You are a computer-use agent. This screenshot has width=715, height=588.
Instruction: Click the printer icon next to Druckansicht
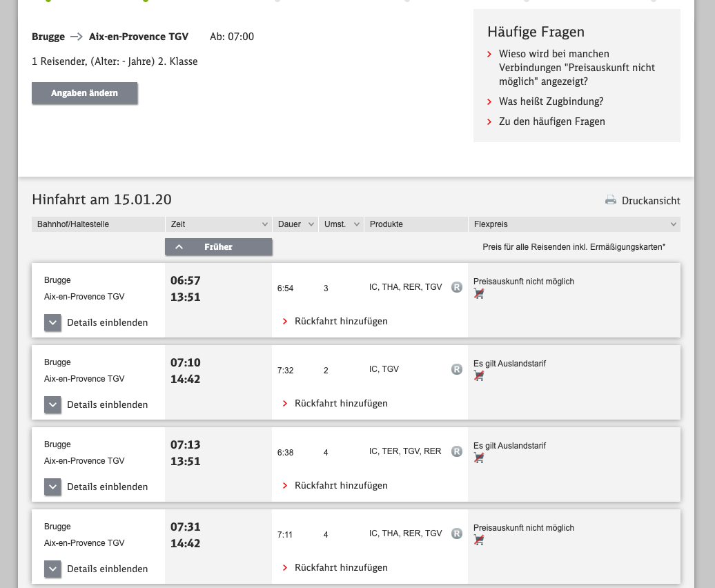pos(610,201)
